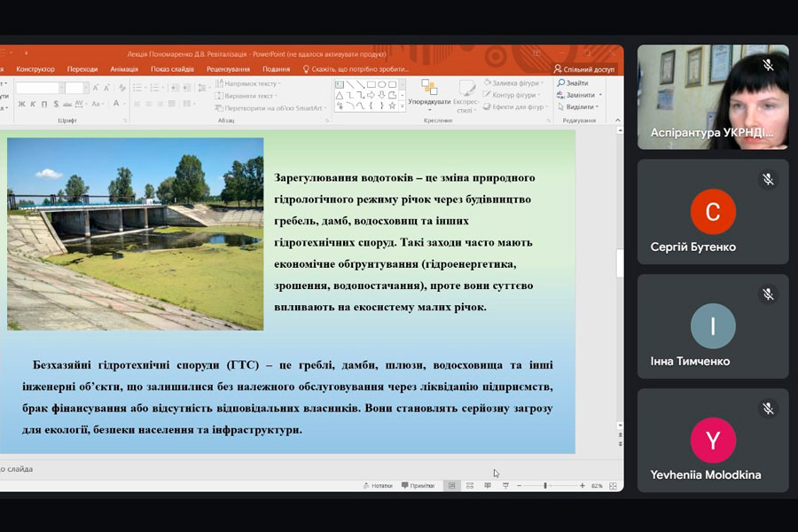Toggle mute icon on Сергій Бутенко tile

pos(768,179)
